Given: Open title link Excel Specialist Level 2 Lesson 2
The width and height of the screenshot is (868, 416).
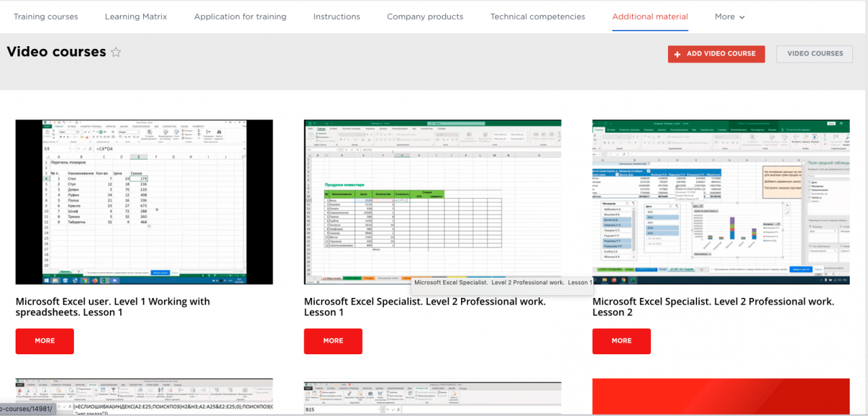Looking at the screenshot, I should tap(713, 307).
